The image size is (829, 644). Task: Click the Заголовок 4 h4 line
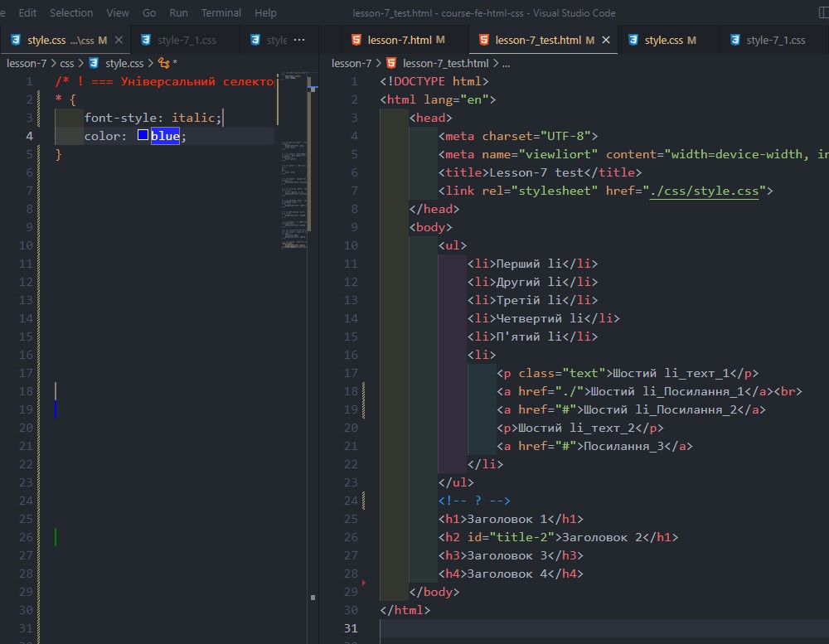(x=511, y=574)
